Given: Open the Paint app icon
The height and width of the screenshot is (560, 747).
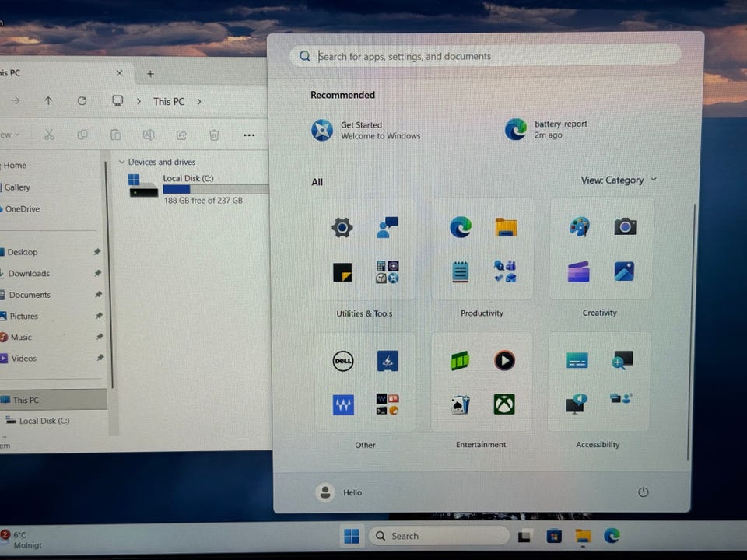Looking at the screenshot, I should 579,226.
